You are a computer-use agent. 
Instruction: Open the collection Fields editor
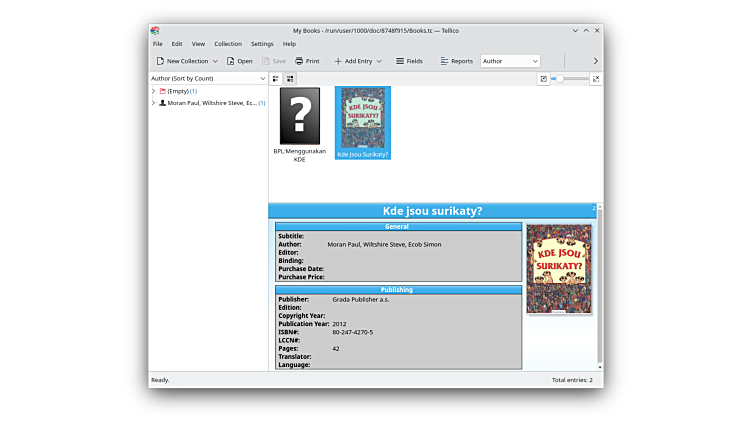[409, 61]
